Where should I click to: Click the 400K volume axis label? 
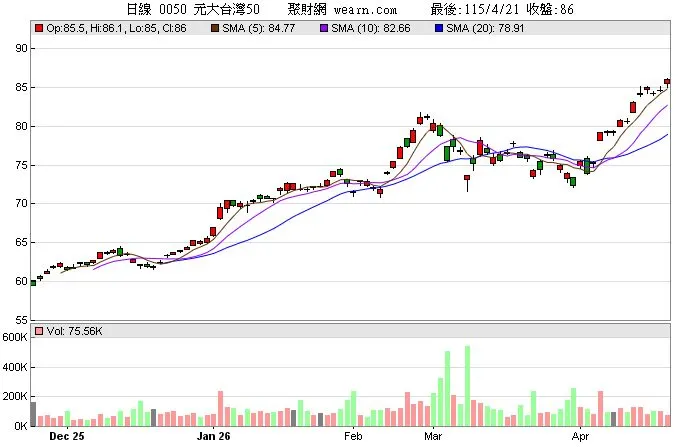(14, 367)
